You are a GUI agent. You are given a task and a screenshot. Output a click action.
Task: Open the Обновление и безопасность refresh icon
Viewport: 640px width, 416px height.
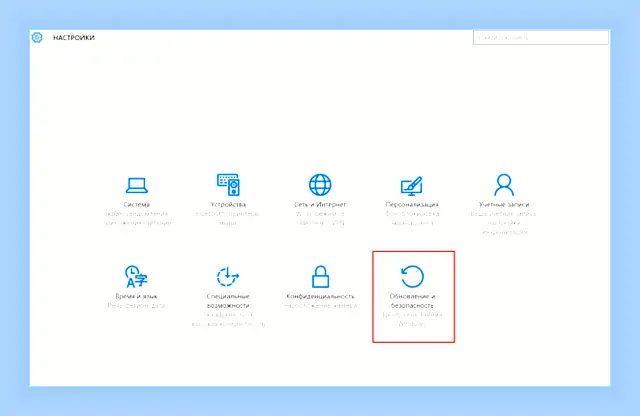tap(412, 276)
